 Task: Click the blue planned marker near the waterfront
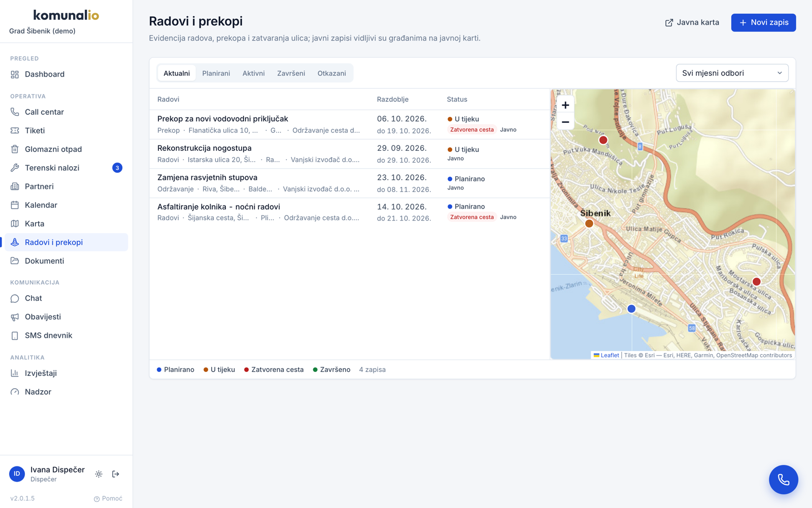pyautogui.click(x=631, y=309)
